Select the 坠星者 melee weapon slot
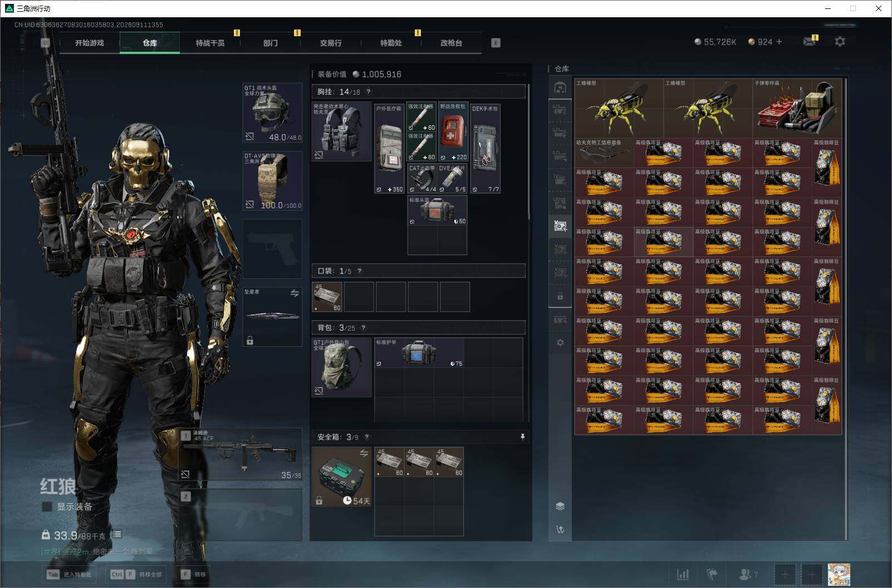The height and width of the screenshot is (588, 892). click(x=272, y=316)
